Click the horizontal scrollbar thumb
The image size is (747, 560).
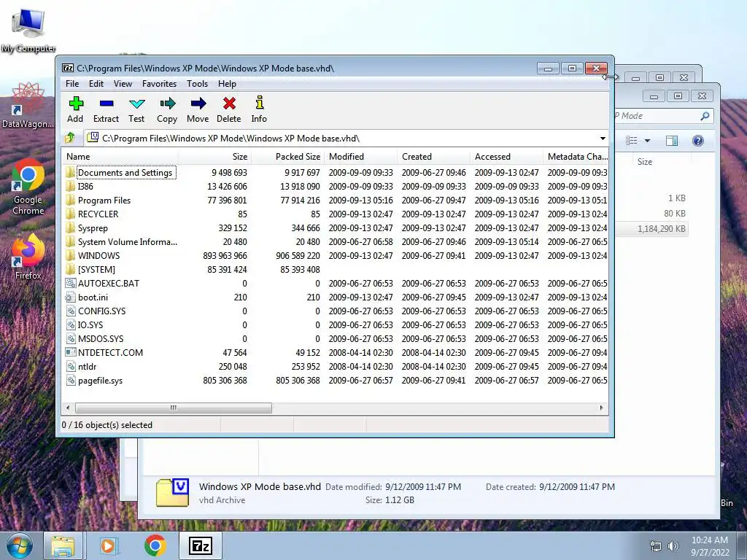pyautogui.click(x=174, y=408)
